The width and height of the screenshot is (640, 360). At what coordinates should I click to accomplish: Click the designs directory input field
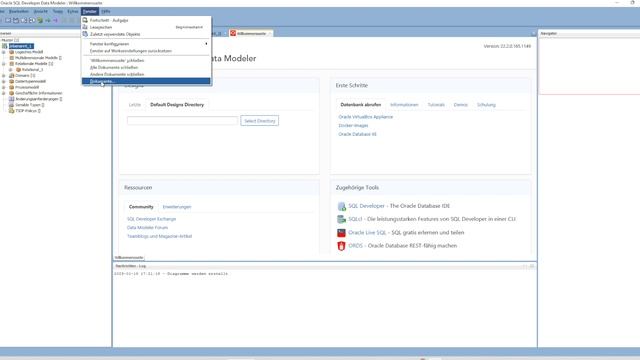182,121
